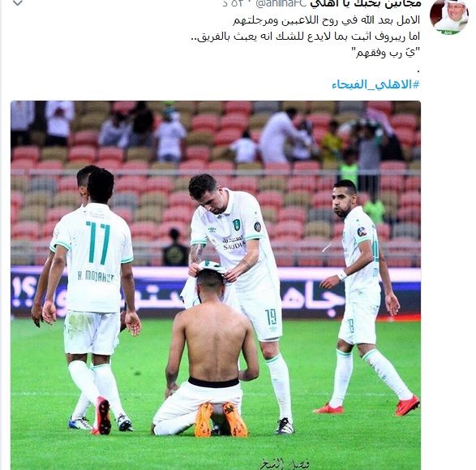Open the author's profile avatar
The height and width of the screenshot is (470, 476).
[449, 17]
